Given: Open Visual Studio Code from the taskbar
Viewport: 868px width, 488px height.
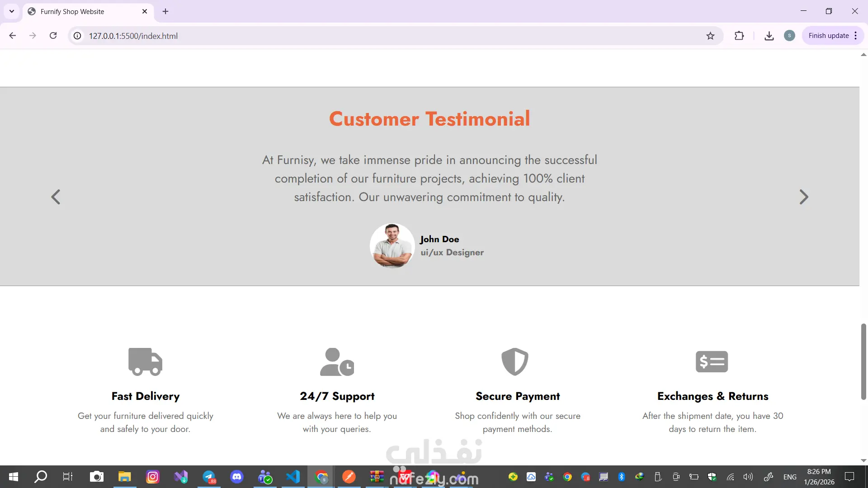Looking at the screenshot, I should click(293, 477).
